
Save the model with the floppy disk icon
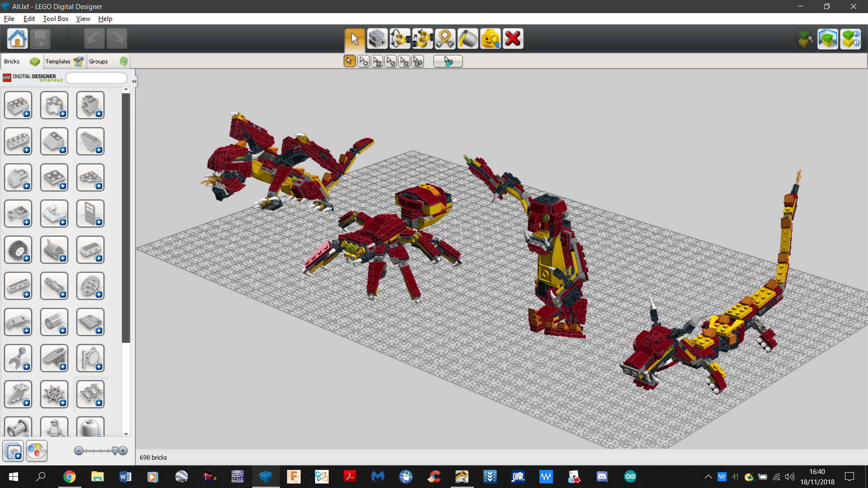pyautogui.click(x=40, y=39)
